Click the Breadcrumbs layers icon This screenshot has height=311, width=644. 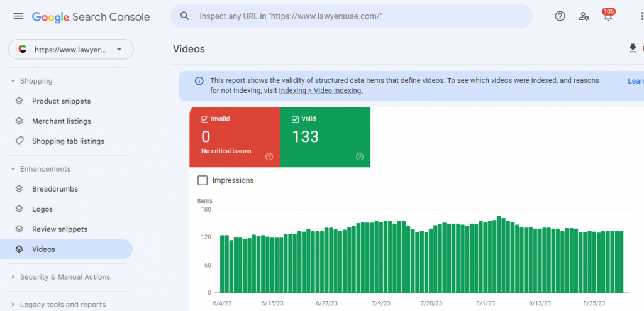pyautogui.click(x=19, y=188)
